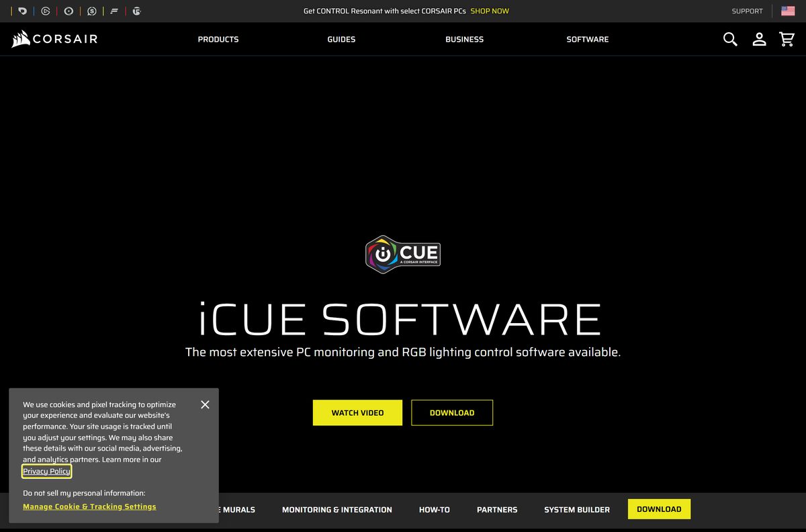Open the Fanatec striped F brand icon
This screenshot has width=806, height=532.
(114, 11)
